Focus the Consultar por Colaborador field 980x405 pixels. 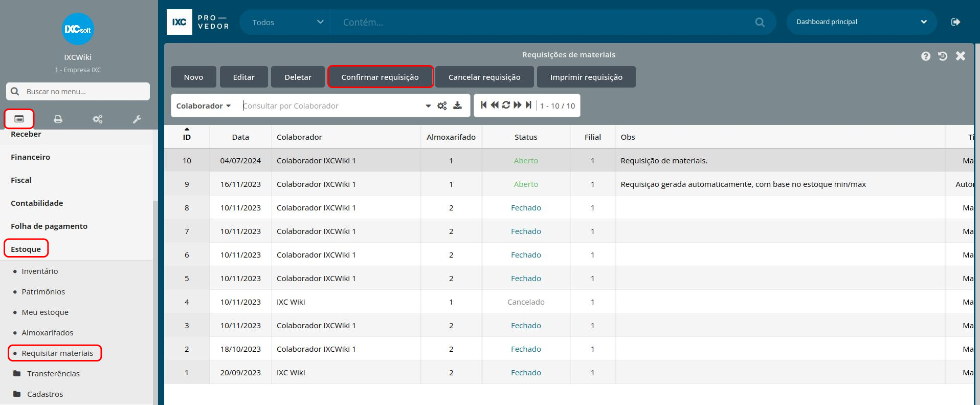332,106
